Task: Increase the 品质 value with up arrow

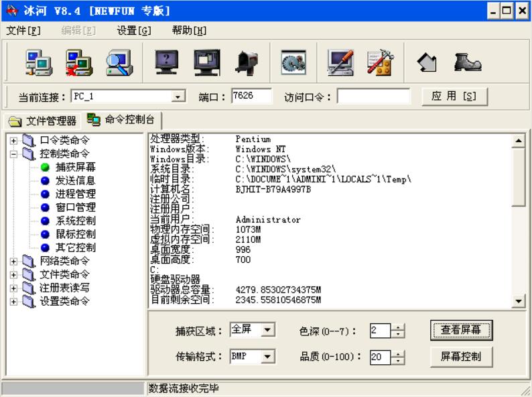Action: point(398,354)
